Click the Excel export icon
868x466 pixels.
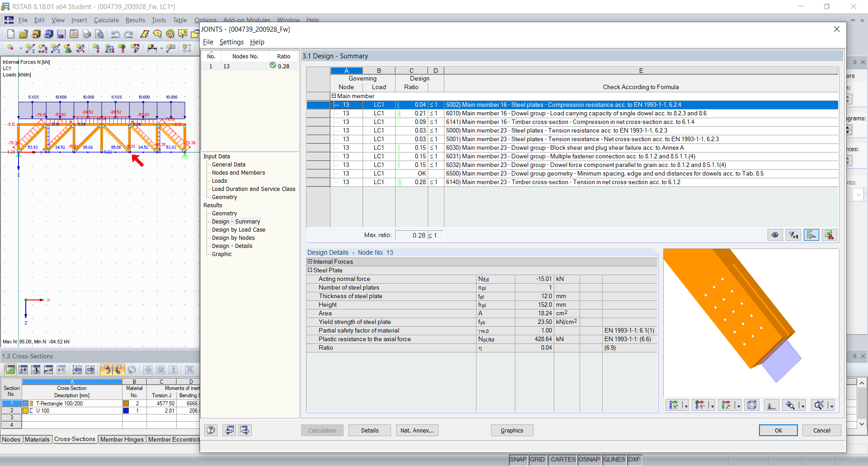[829, 235]
